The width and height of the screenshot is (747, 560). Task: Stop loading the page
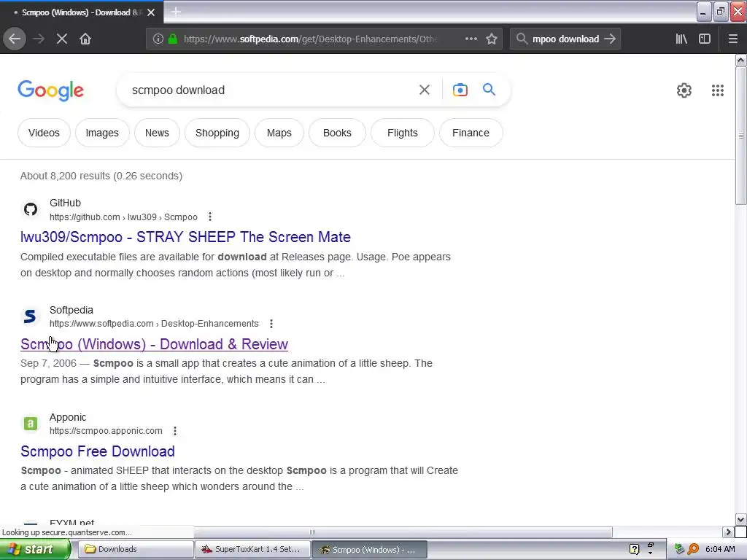tap(61, 39)
